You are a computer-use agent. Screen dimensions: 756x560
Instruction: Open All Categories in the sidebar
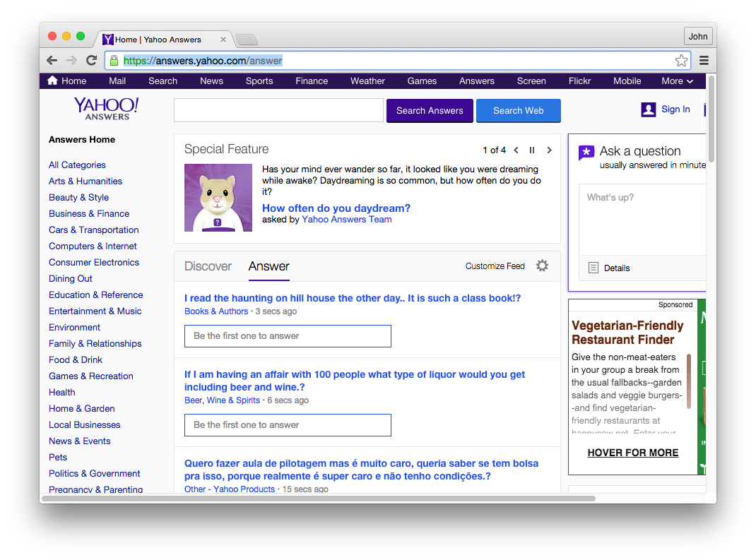77,165
